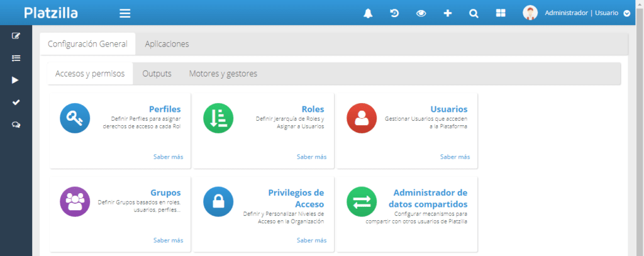The height and width of the screenshot is (256, 644).
Task: Click the Platzilla logo
Action: coord(52,13)
